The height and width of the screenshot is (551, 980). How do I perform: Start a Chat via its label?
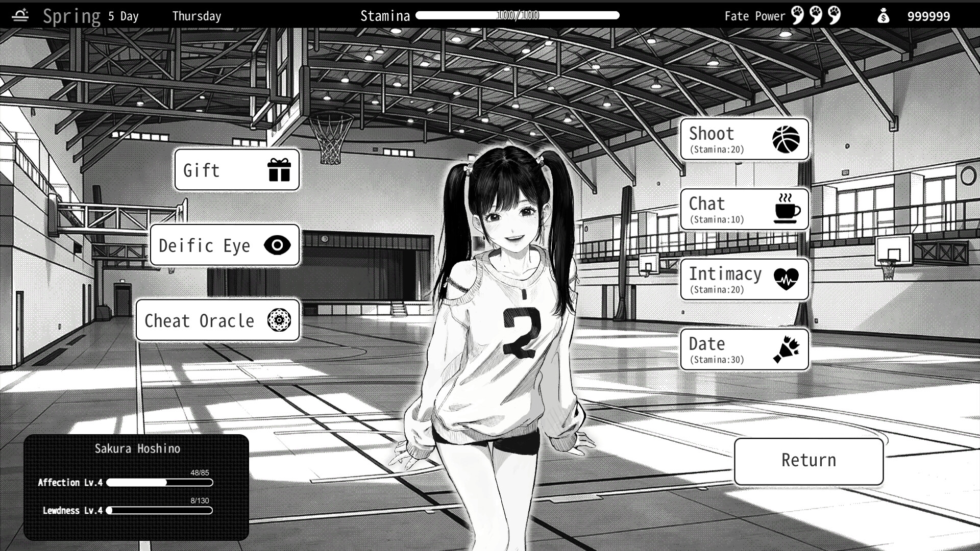click(707, 204)
